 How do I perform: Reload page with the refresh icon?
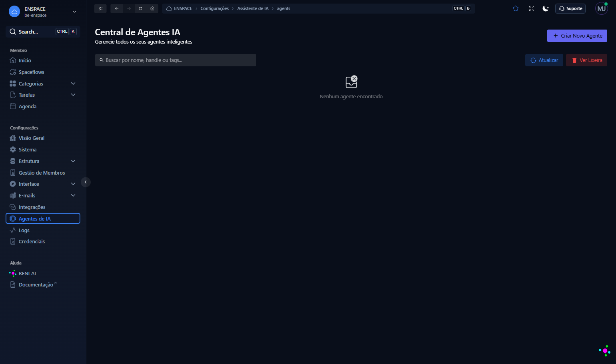pyautogui.click(x=140, y=8)
